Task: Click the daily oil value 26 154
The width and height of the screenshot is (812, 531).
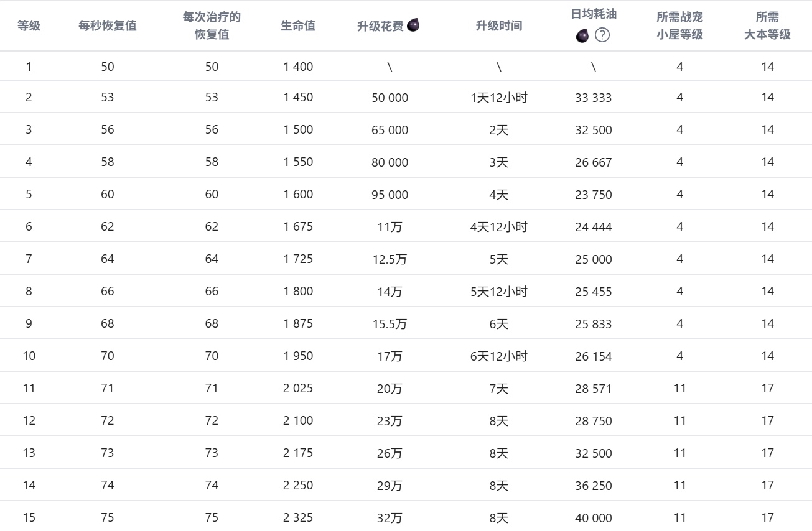Action: (594, 356)
